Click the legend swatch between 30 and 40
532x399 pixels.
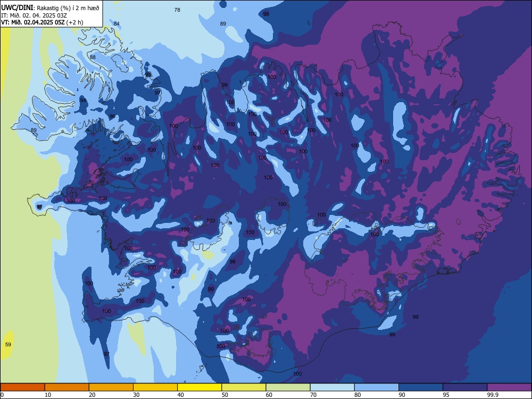tap(155, 387)
